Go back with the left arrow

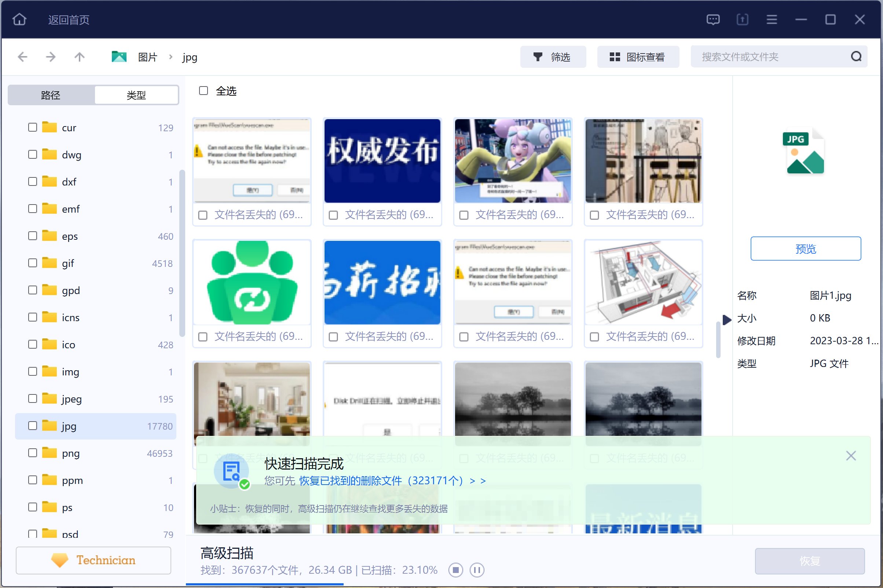pos(22,57)
